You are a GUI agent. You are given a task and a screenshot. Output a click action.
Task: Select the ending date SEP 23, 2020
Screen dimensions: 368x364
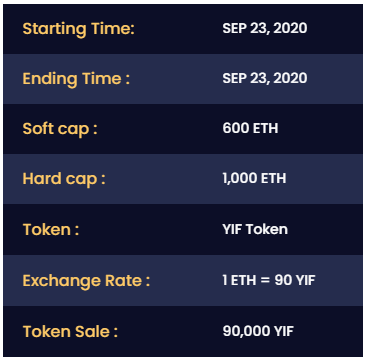point(265,78)
